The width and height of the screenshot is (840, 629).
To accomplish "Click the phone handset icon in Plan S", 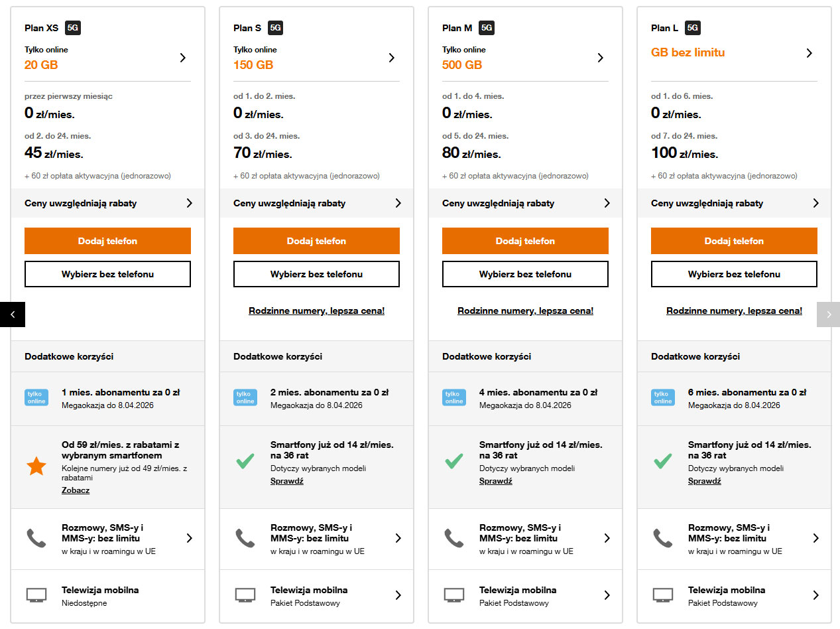I will [x=245, y=537].
